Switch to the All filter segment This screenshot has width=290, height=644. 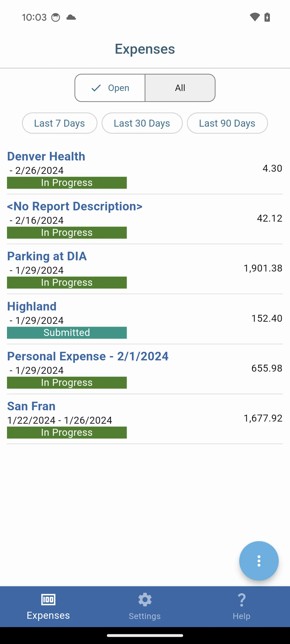(180, 88)
